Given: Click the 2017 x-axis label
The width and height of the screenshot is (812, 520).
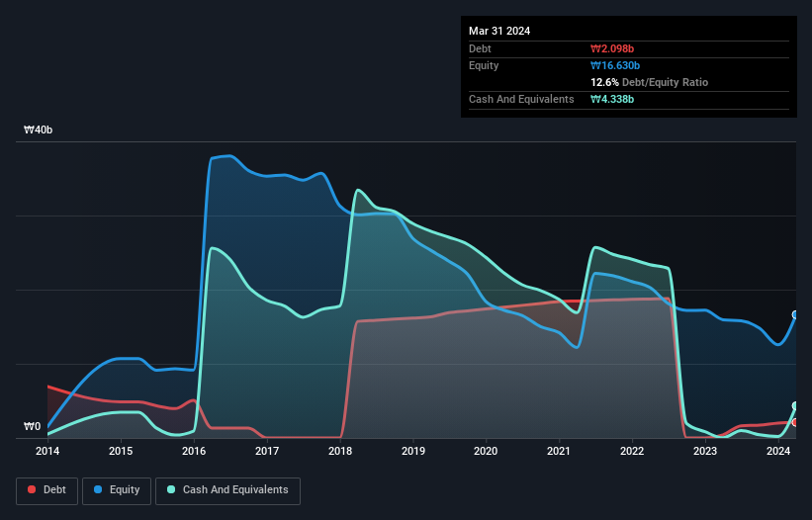Looking at the screenshot, I should (267, 451).
